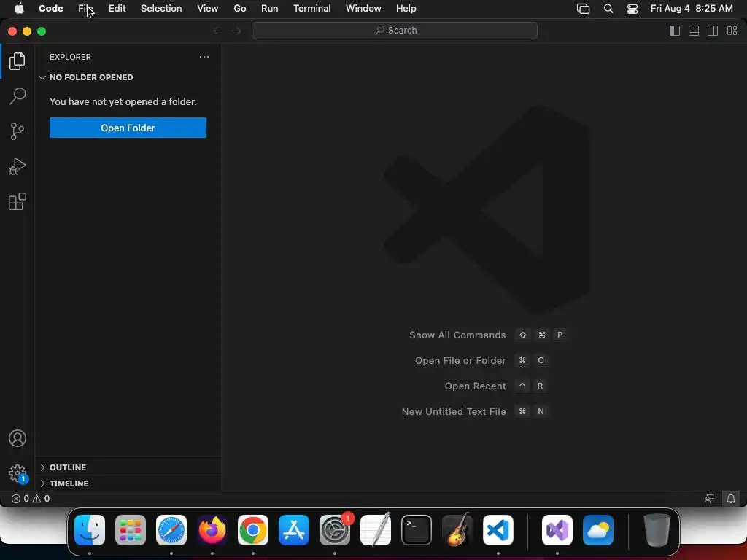Open the Apple menu
This screenshot has width=747, height=560.
(x=19, y=9)
